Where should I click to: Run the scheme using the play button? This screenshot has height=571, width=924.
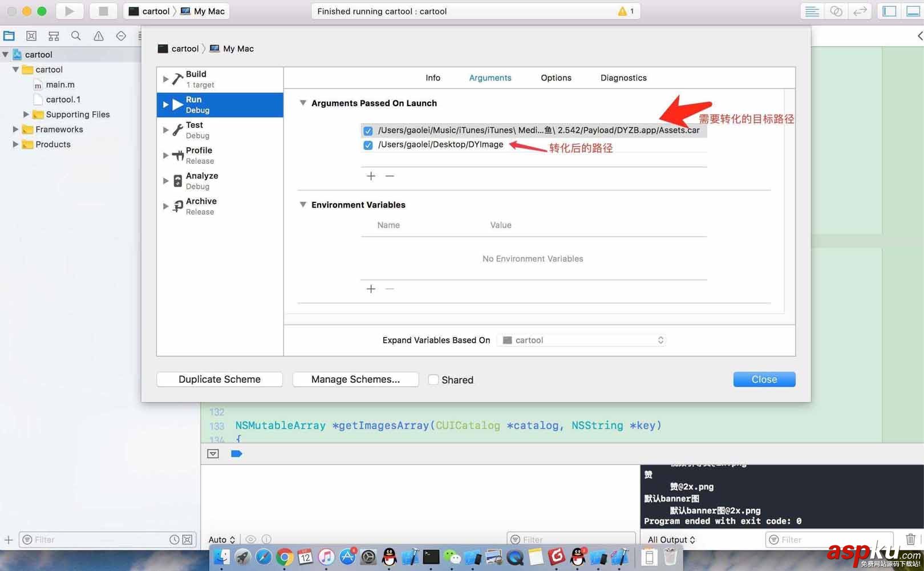(69, 11)
